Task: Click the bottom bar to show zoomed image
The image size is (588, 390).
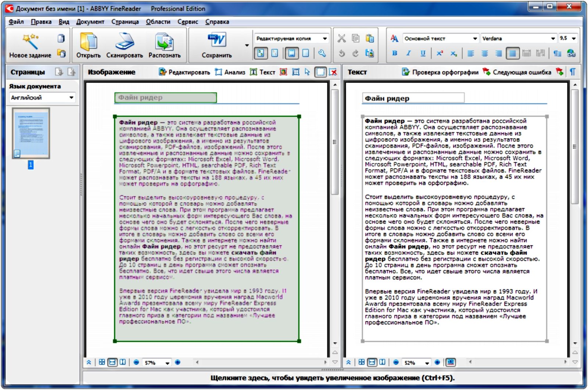Action: click(x=333, y=378)
